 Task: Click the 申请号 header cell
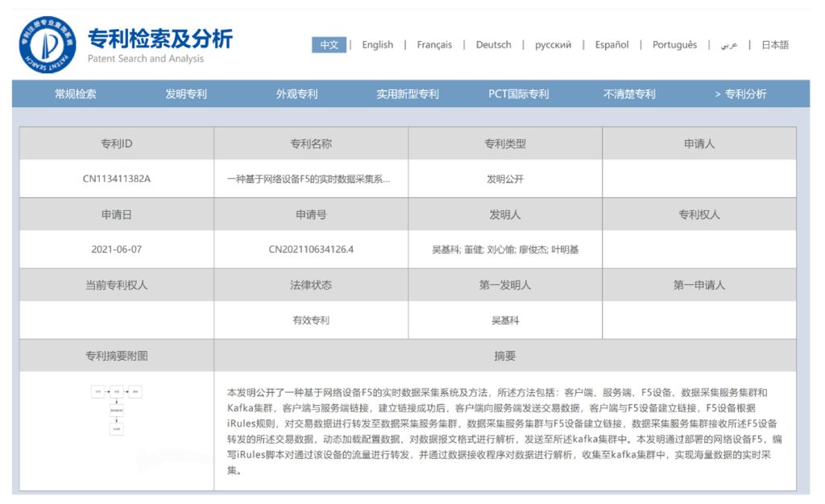point(311,214)
